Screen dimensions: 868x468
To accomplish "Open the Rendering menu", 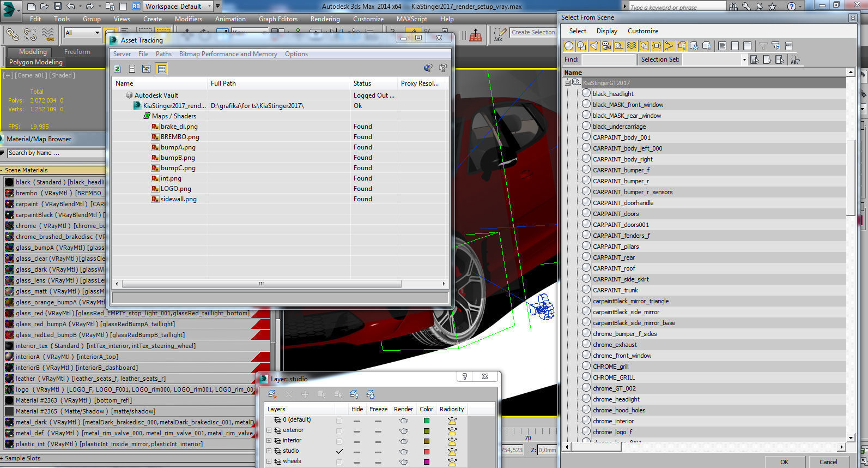I will point(325,19).
